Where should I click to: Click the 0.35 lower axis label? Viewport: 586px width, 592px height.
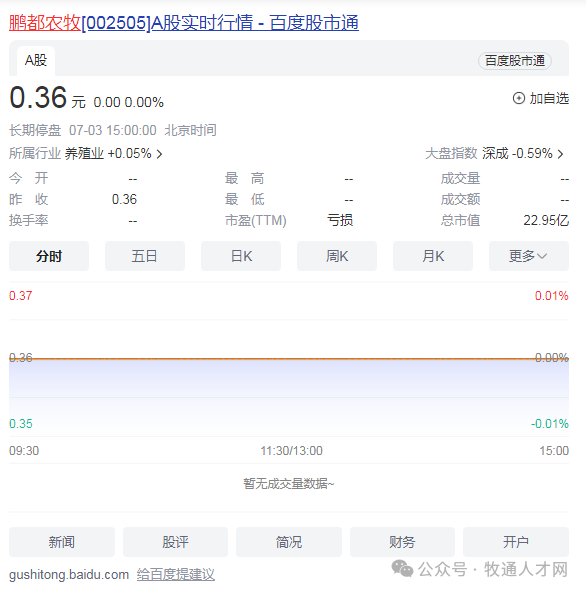[21, 424]
